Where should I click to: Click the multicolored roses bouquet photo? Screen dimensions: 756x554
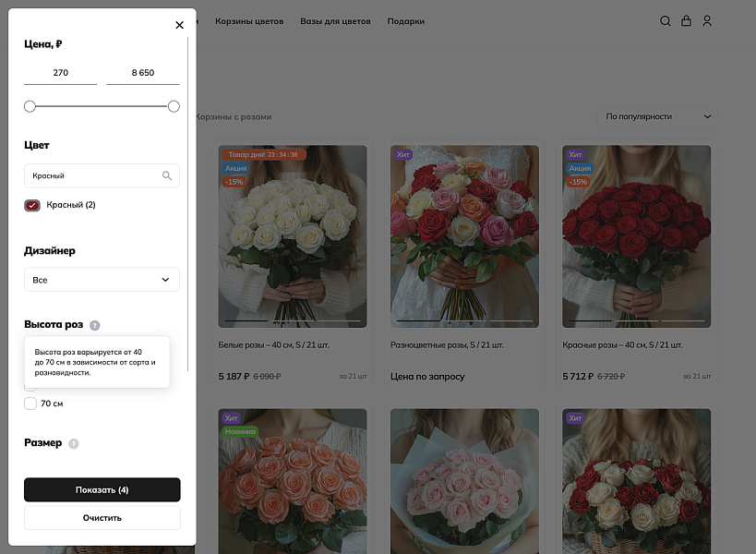(464, 236)
